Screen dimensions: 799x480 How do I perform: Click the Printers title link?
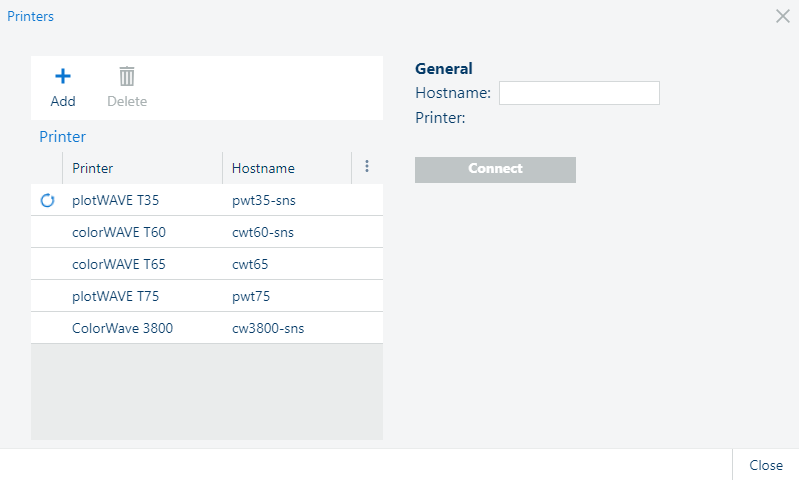point(30,16)
